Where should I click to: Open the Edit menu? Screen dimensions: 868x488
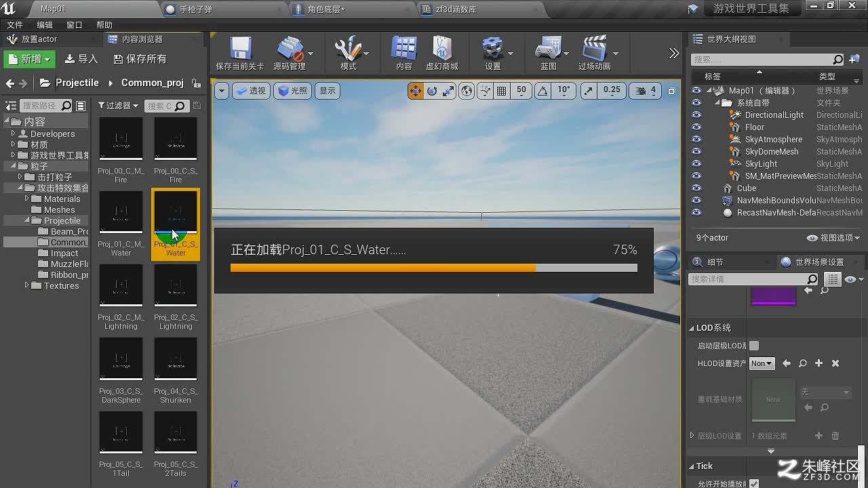[x=45, y=24]
